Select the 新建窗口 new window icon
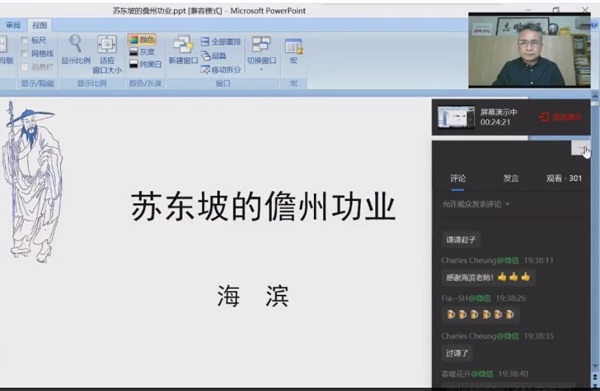The image size is (600, 391). pos(183,44)
